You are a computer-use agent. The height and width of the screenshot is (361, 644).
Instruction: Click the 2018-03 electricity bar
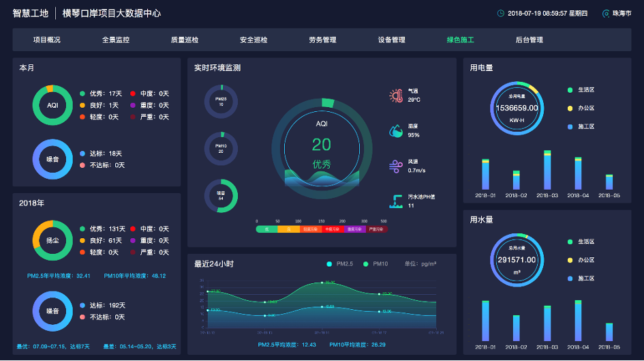click(547, 170)
